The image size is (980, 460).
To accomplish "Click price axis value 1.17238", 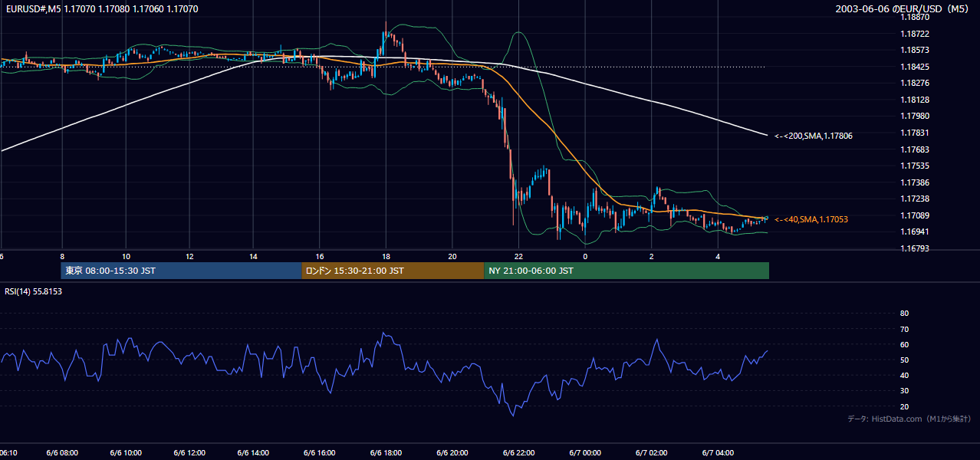I will click(x=915, y=199).
